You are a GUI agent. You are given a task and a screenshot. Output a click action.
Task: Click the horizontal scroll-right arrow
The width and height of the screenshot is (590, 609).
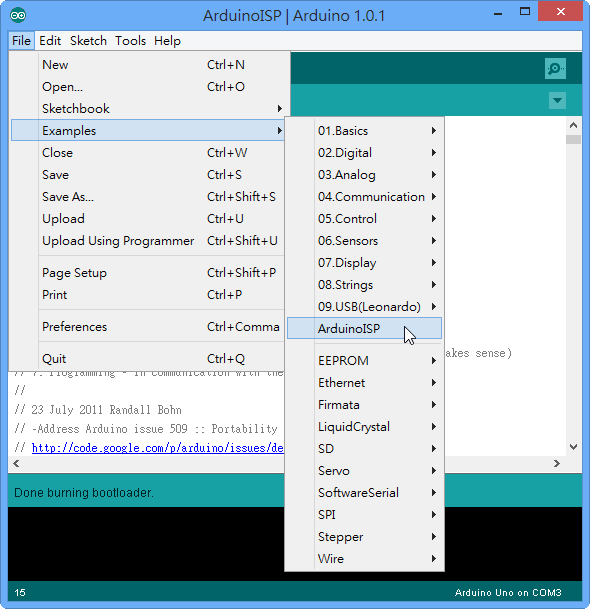[557, 463]
